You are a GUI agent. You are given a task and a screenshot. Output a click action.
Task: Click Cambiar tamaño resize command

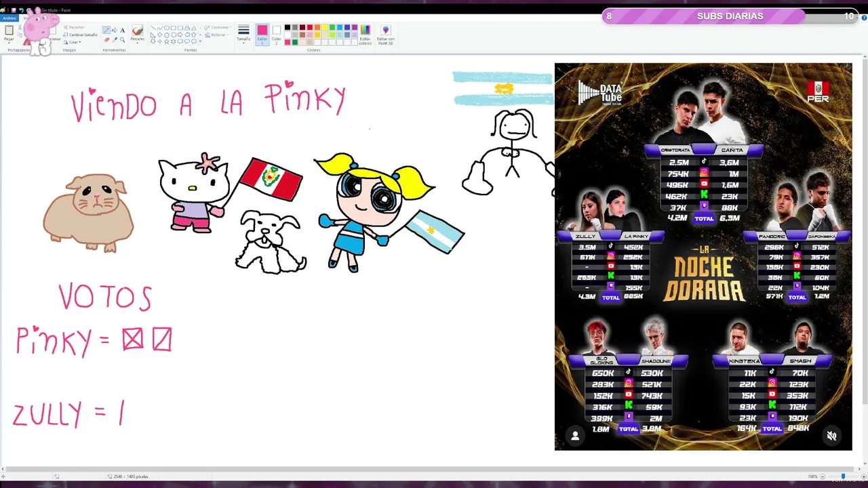pos(81,35)
